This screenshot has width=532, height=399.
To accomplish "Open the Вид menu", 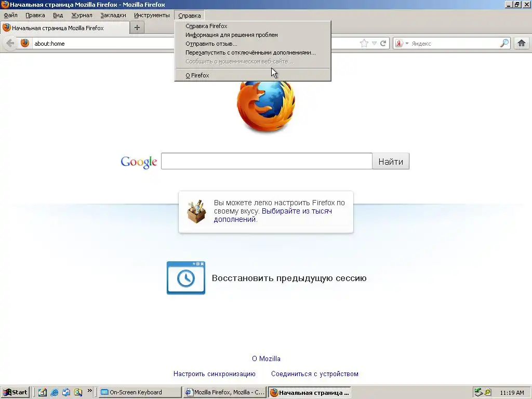I will (x=58, y=15).
